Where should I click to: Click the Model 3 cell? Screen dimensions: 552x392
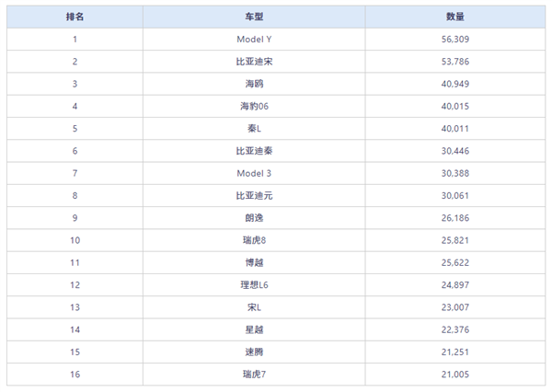click(253, 173)
